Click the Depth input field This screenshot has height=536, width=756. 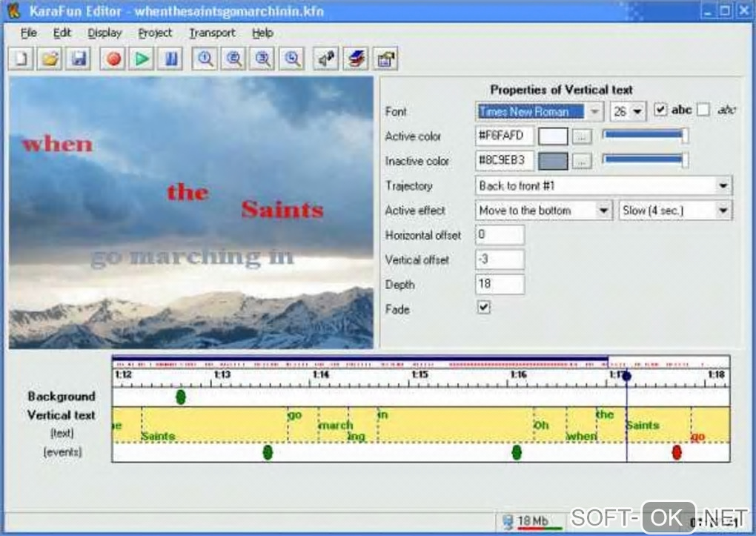tap(500, 284)
